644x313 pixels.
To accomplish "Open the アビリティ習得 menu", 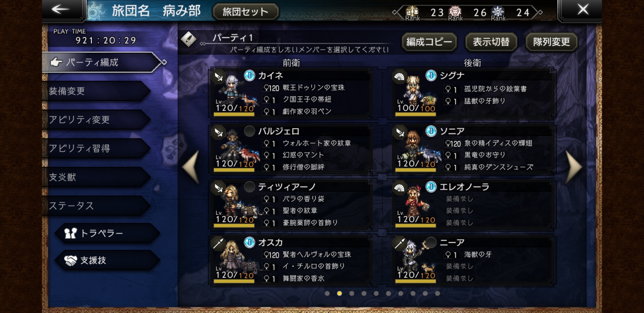I will coord(96,148).
